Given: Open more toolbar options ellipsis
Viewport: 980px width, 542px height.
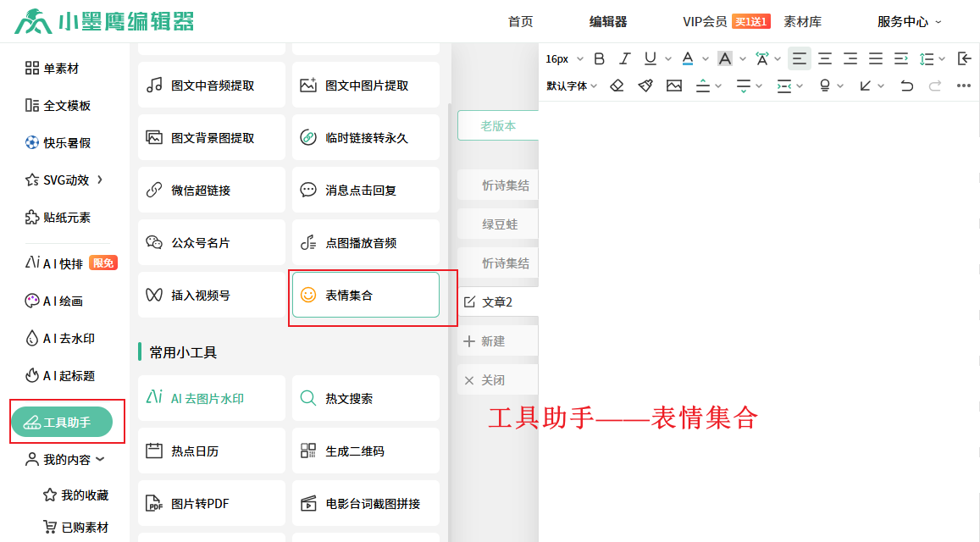Looking at the screenshot, I should coord(963,86).
